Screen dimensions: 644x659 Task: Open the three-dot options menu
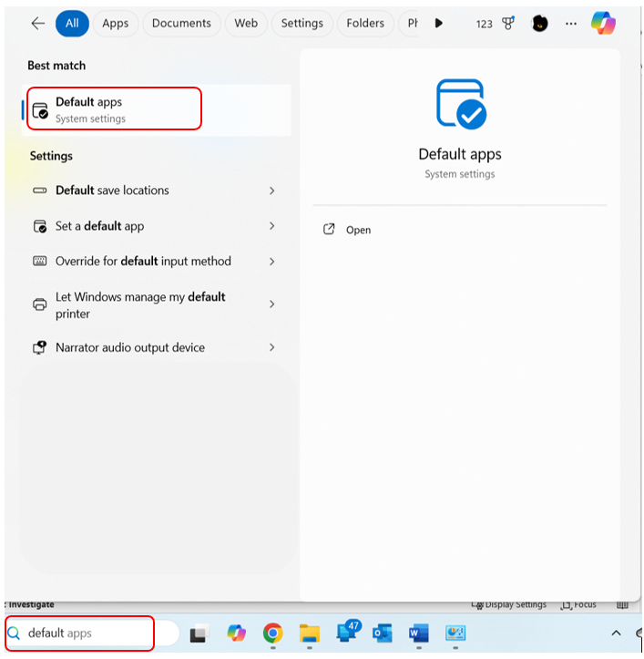pyautogui.click(x=570, y=24)
